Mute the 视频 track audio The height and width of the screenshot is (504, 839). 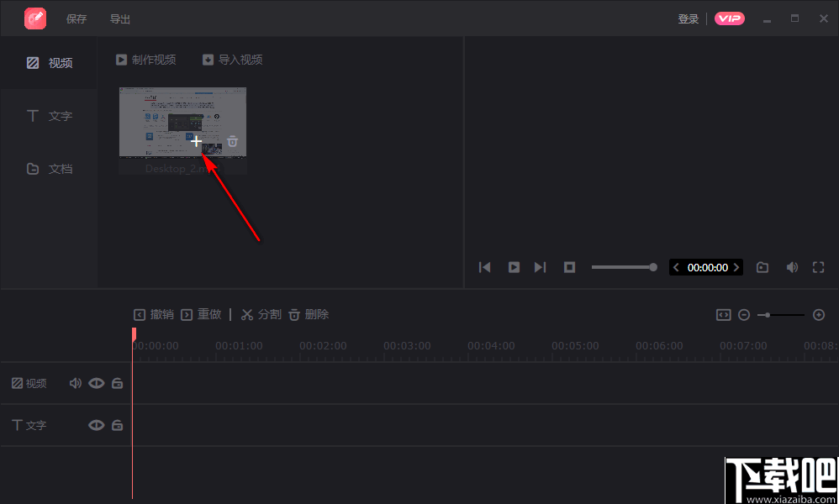tap(76, 383)
